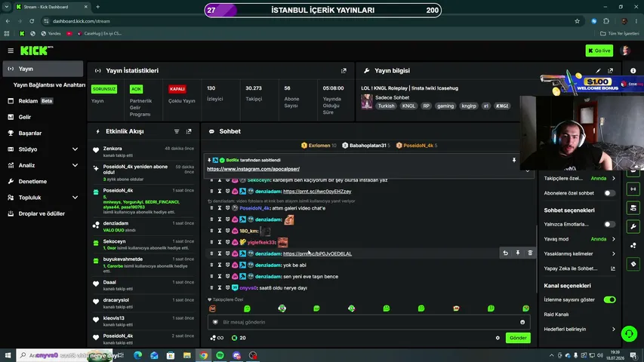Click the Kick logo
Image resolution: width=644 pixels, height=362 pixels.
click(x=36, y=51)
